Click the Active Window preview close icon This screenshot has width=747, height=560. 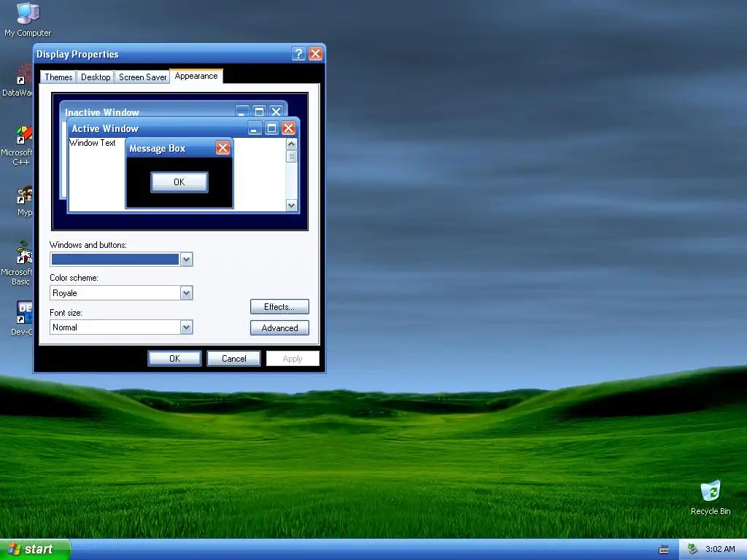[x=288, y=128]
